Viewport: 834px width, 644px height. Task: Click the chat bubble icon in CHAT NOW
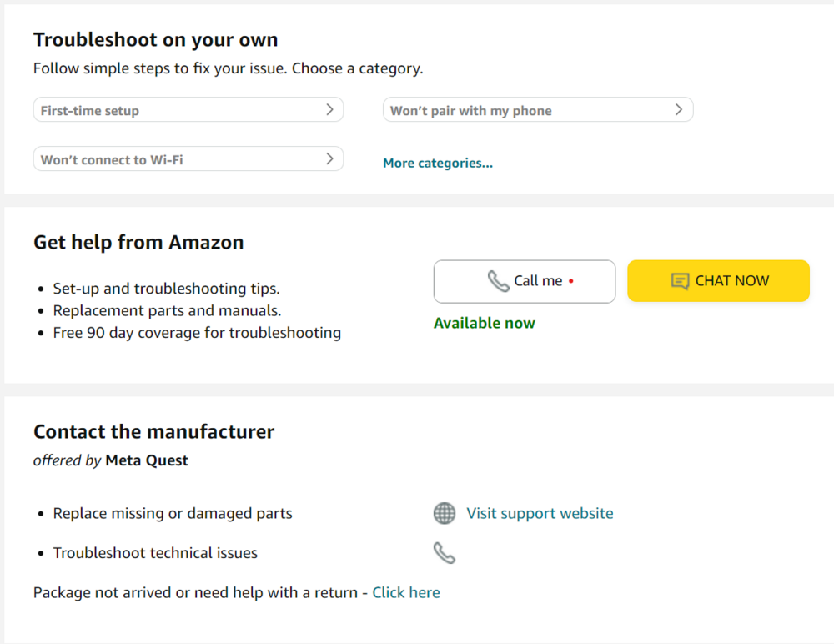[x=680, y=281]
